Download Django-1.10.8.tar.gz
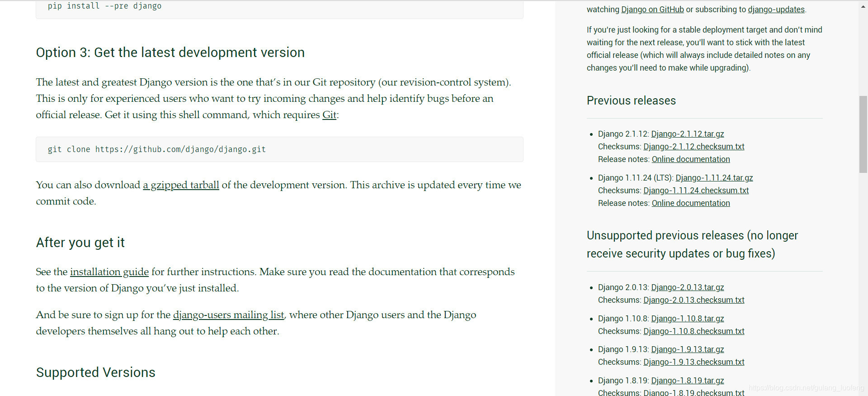 tap(688, 319)
